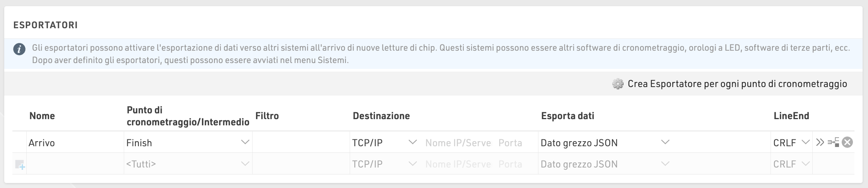Click the add new exporter row icon

pyautogui.click(x=20, y=165)
